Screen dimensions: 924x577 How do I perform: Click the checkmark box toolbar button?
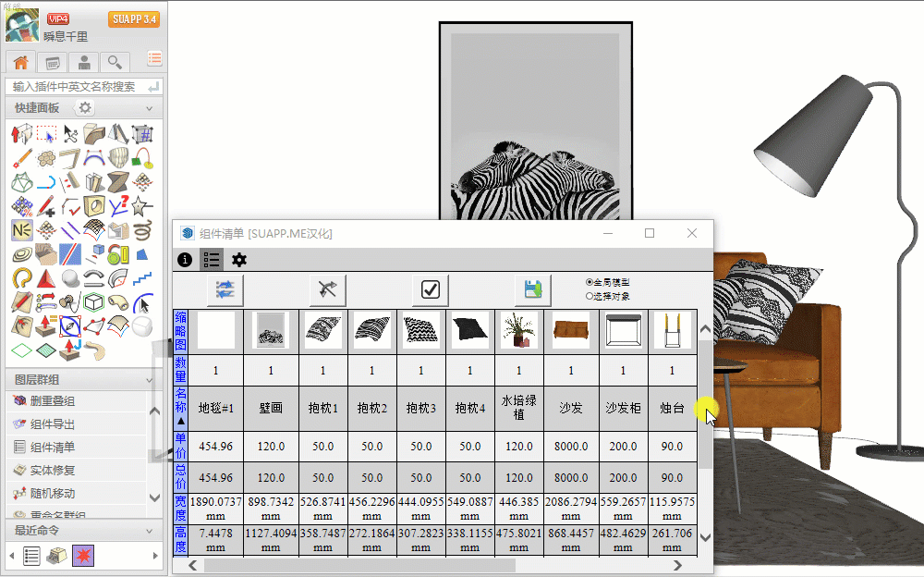431,289
